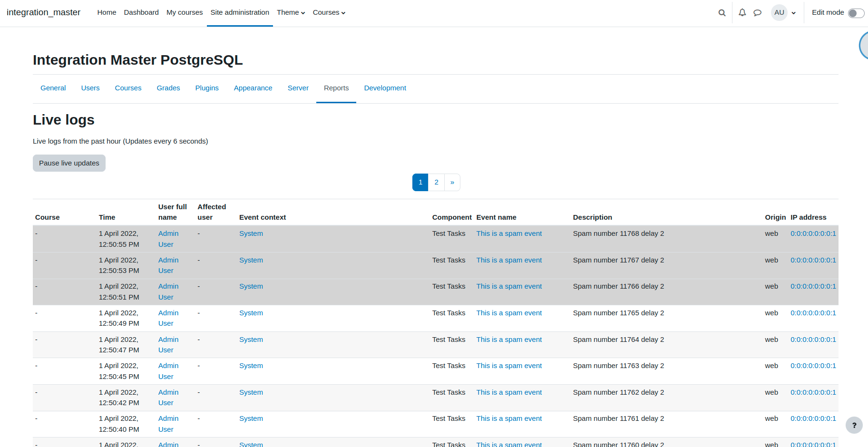The height and width of the screenshot is (447, 868).
Task: Click IP address in 12:50:55 PM row
Action: [813, 233]
